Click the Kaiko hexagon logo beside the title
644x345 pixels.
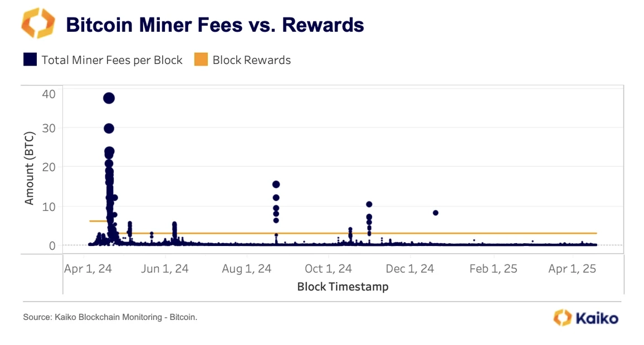point(38,23)
